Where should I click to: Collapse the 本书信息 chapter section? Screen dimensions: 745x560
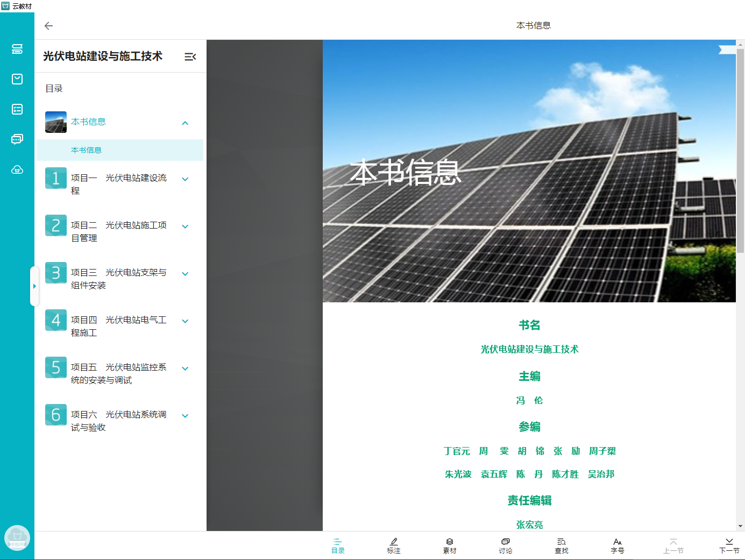185,123
